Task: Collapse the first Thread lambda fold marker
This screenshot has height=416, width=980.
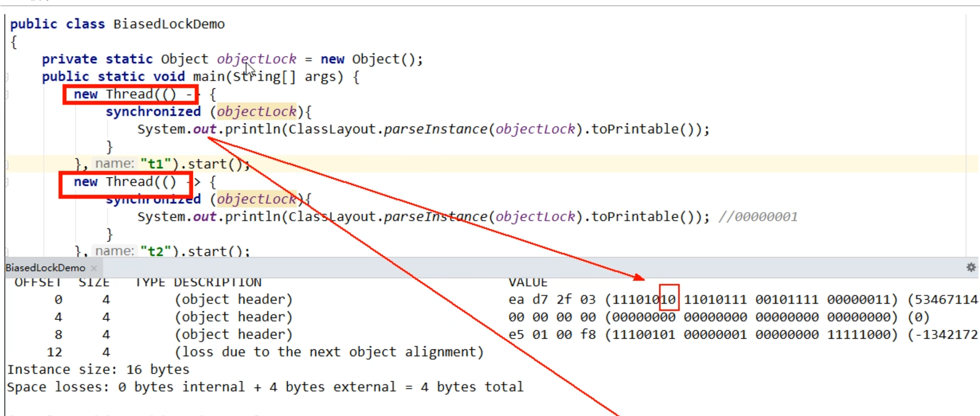Action: pyautogui.click(x=6, y=95)
